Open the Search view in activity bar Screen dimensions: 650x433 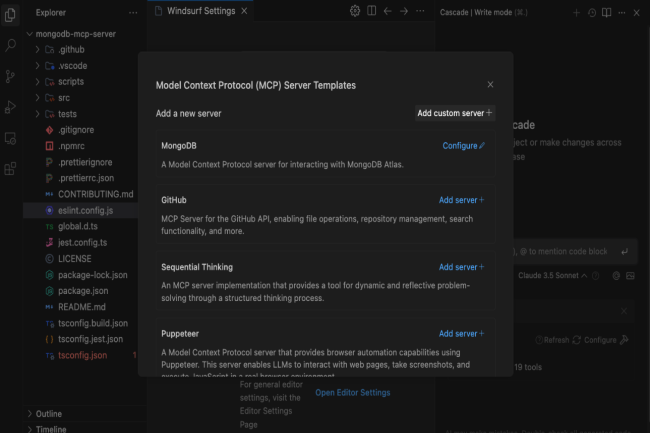pyautogui.click(x=11, y=45)
